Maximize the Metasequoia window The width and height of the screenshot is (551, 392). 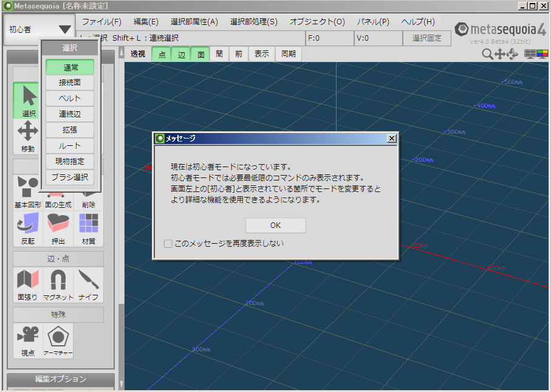[533, 6]
